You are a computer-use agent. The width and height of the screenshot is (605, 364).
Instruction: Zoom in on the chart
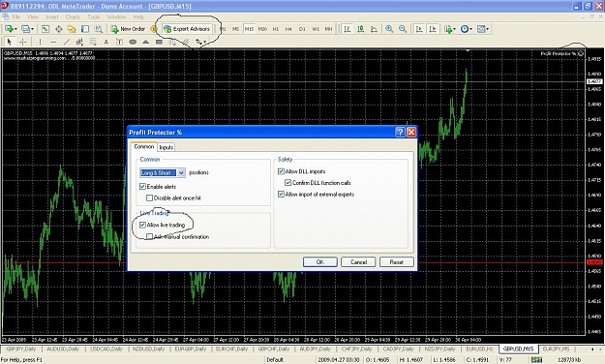coord(389,29)
